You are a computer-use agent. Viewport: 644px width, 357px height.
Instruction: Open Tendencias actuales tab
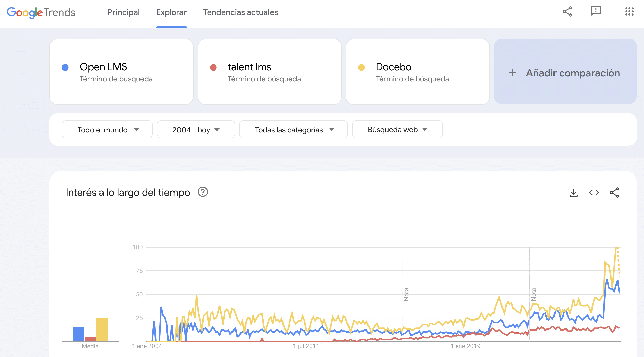(x=240, y=12)
